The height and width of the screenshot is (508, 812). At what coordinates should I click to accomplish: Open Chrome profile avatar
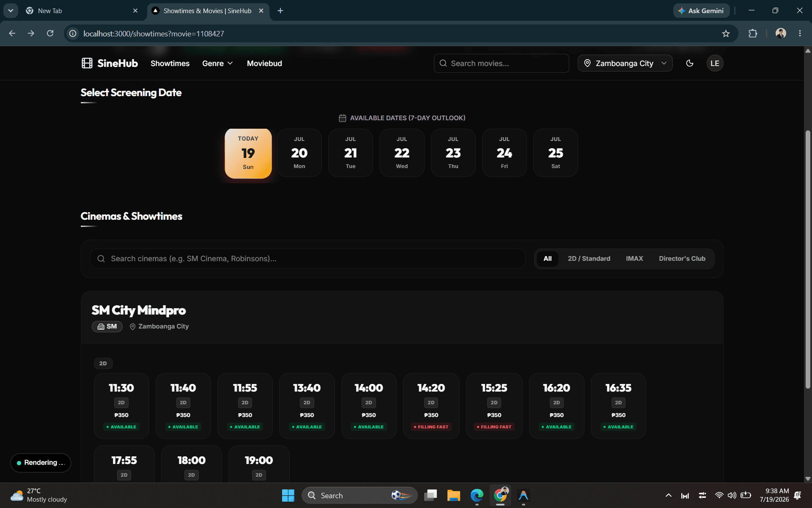click(781, 33)
